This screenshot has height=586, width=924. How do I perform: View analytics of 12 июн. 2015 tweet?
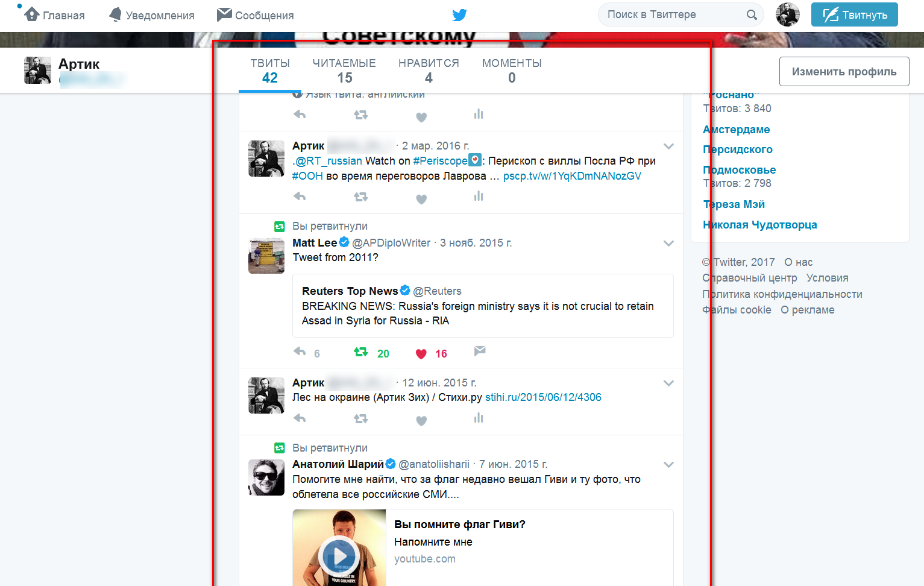(x=479, y=418)
